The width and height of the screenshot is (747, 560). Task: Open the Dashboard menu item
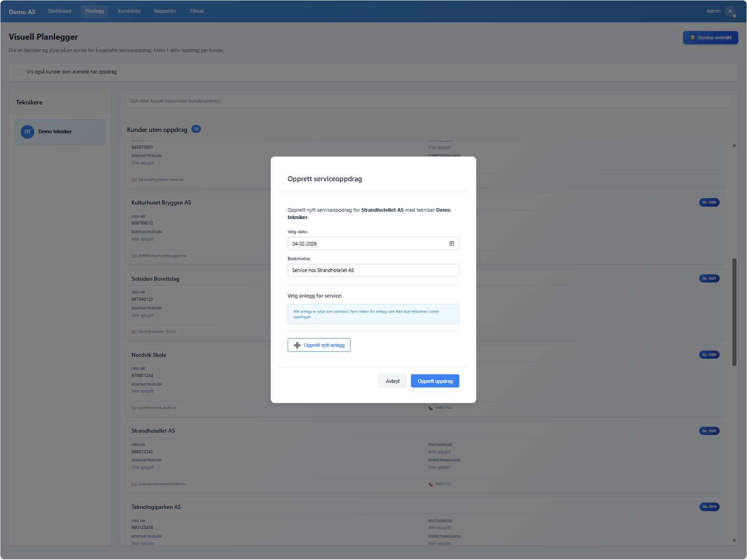point(60,11)
